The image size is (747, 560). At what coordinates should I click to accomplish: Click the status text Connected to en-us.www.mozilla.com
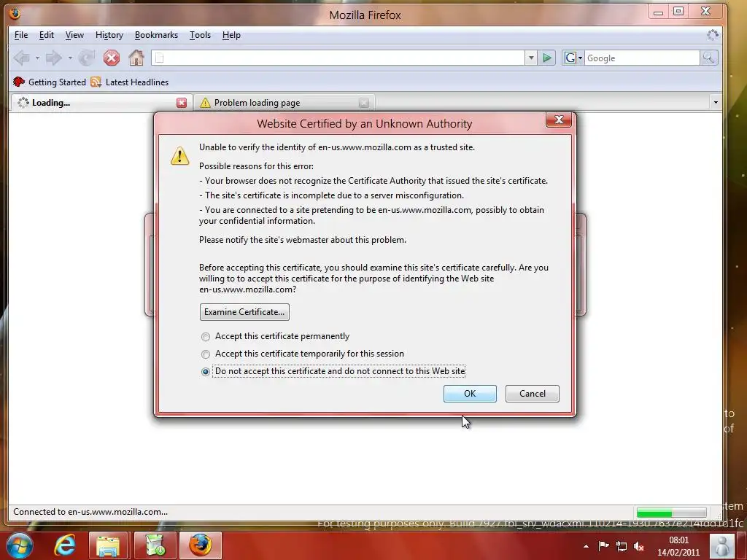click(90, 512)
